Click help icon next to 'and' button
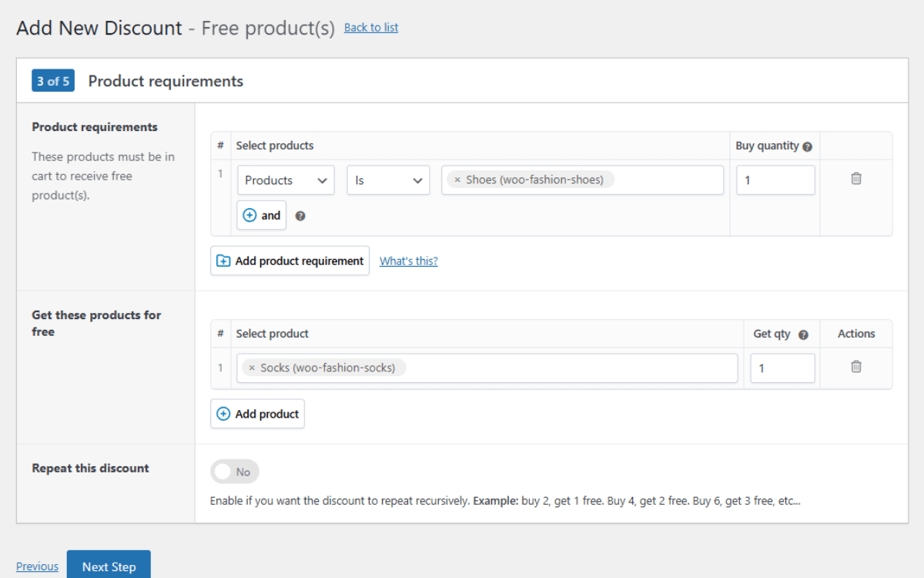The width and height of the screenshot is (924, 578). [x=300, y=217]
